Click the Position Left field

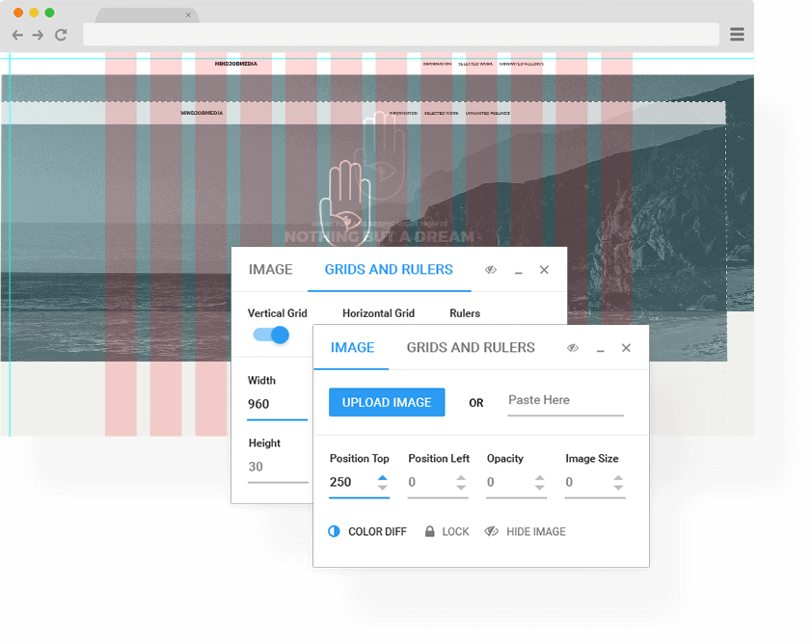431,482
